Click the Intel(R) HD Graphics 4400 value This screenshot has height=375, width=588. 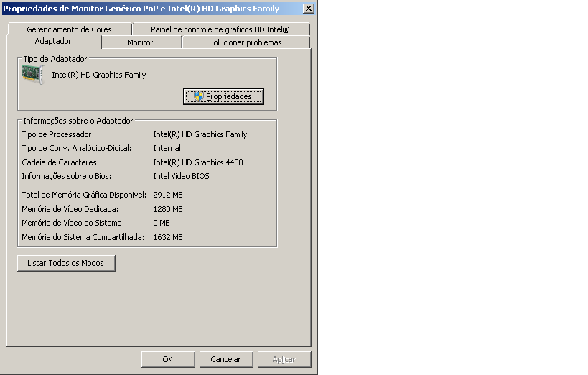198,162
